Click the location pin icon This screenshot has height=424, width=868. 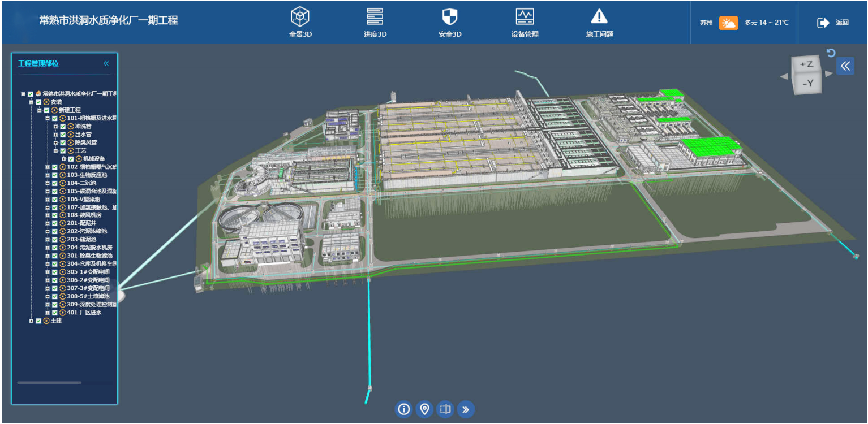[424, 409]
